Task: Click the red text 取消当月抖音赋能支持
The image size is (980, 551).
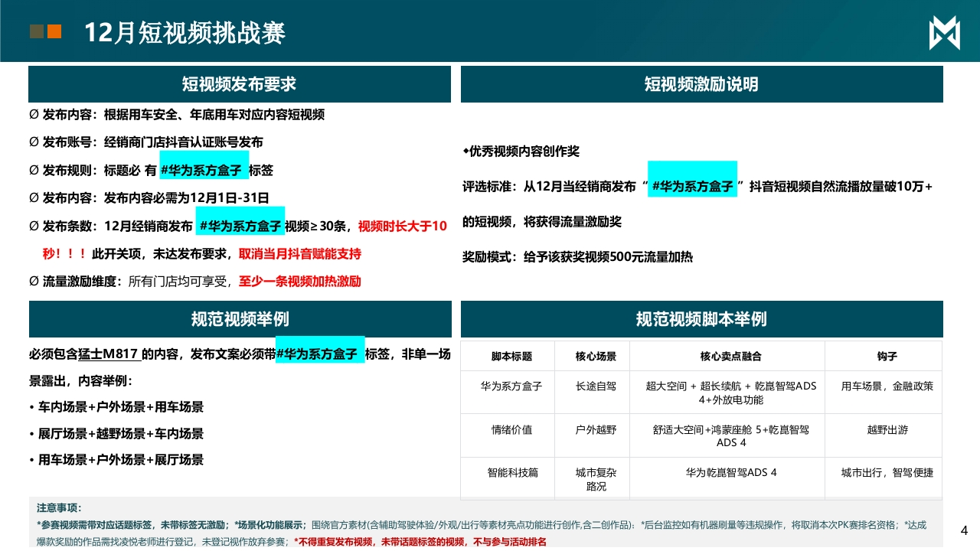Action: [300, 254]
